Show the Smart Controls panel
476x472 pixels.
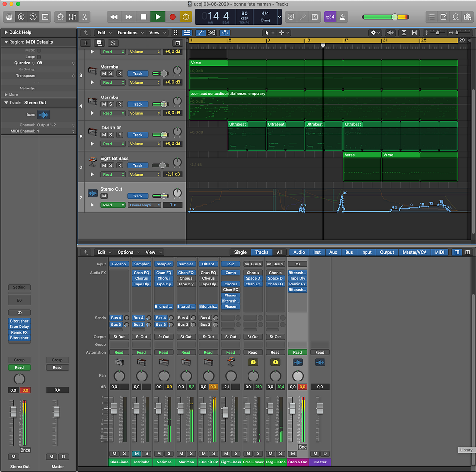(x=60, y=17)
